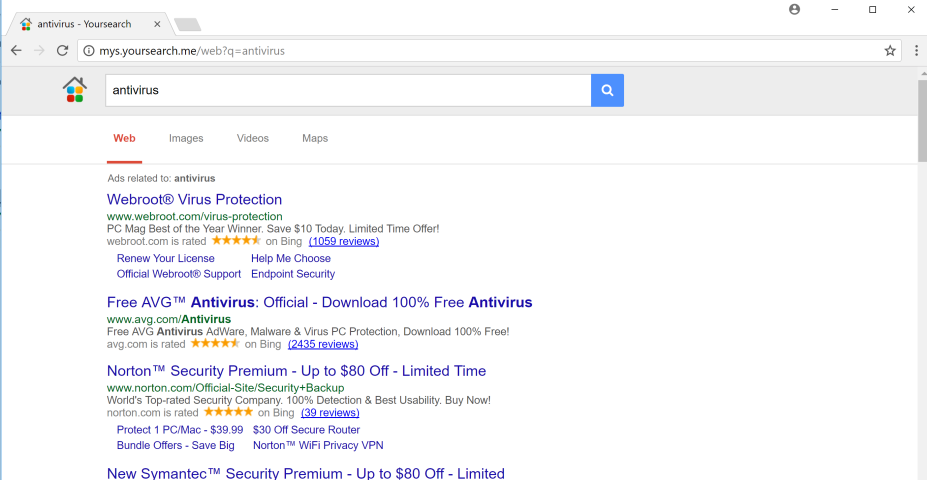Image resolution: width=927 pixels, height=480 pixels.
Task: Click 'Free AVG Antivirus AdWare, Malware' description
Action: [x=308, y=332]
